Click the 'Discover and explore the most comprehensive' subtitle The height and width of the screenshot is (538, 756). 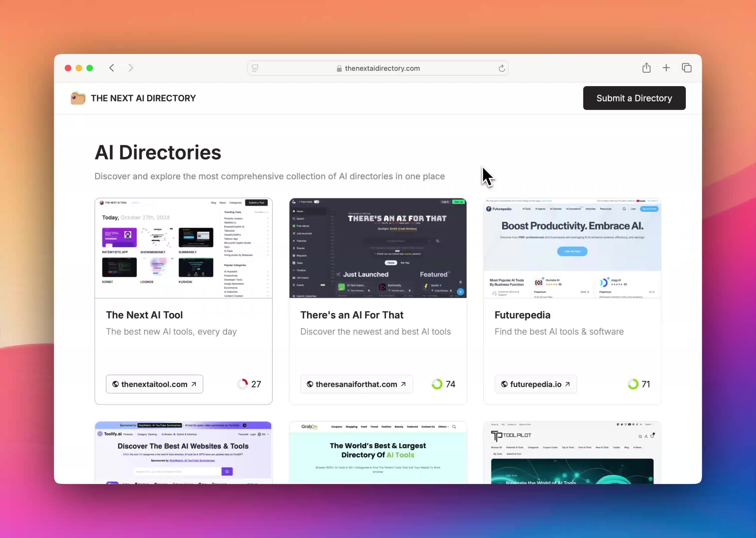(269, 176)
